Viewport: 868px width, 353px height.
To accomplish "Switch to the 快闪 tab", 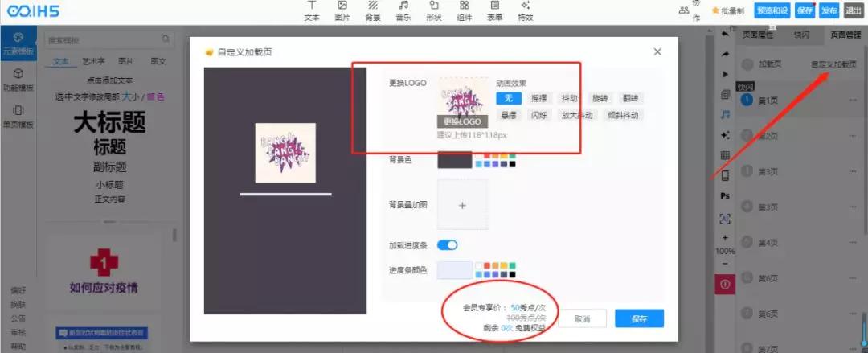I will point(801,35).
